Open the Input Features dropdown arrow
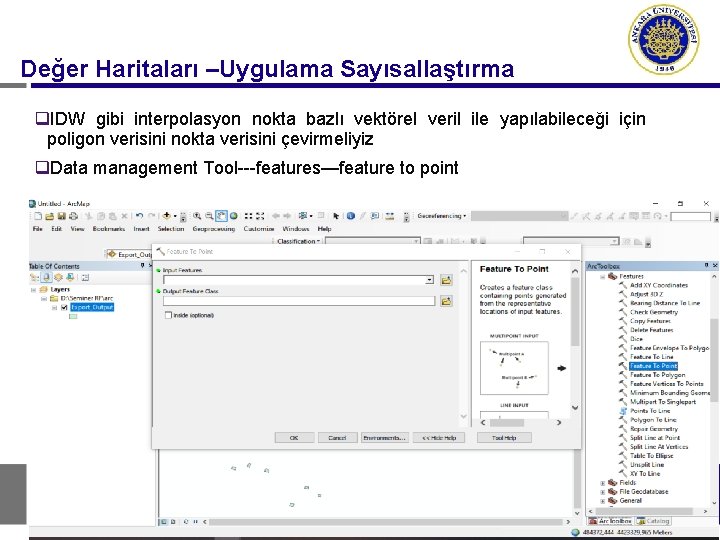The height and width of the screenshot is (540, 720). (429, 280)
